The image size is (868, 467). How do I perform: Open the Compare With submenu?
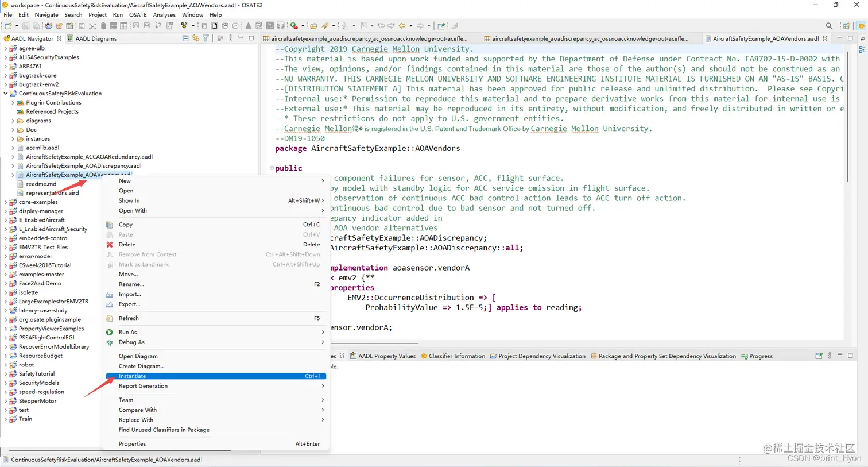216,410
